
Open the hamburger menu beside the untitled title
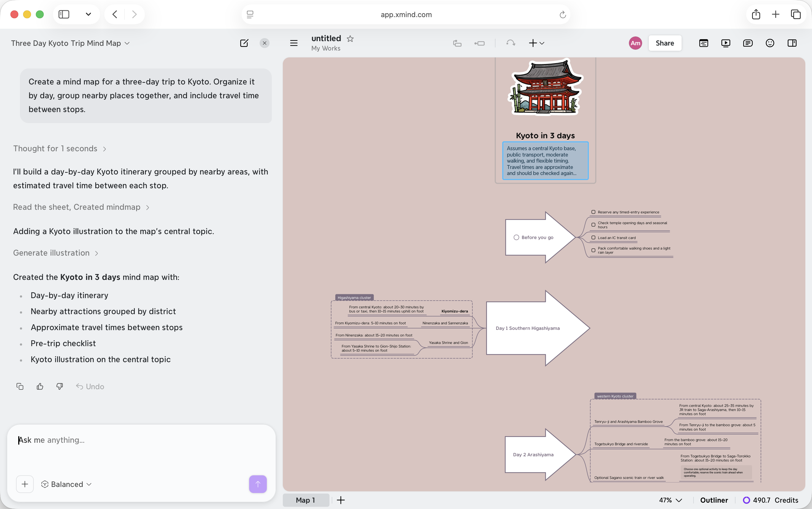pos(294,43)
